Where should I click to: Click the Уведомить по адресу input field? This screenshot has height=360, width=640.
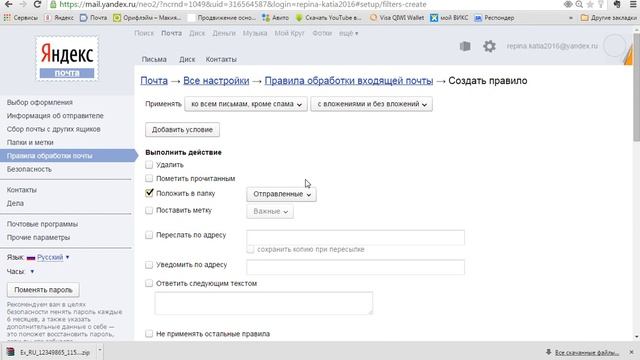point(356,267)
